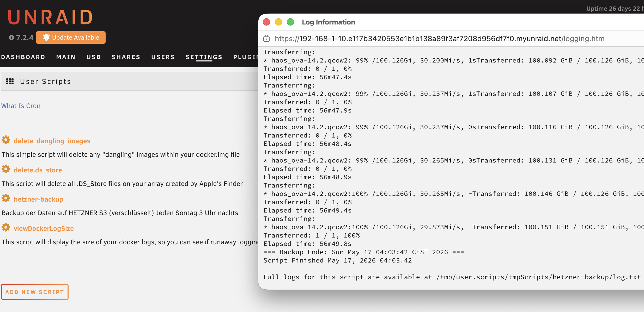
Task: Click the Log Information window title
Action: pyautogui.click(x=329, y=22)
